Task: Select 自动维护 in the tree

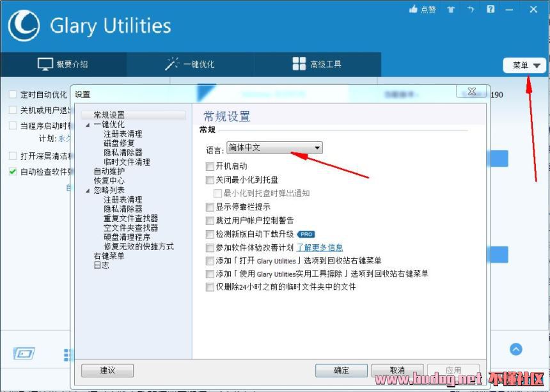Action: point(109,171)
